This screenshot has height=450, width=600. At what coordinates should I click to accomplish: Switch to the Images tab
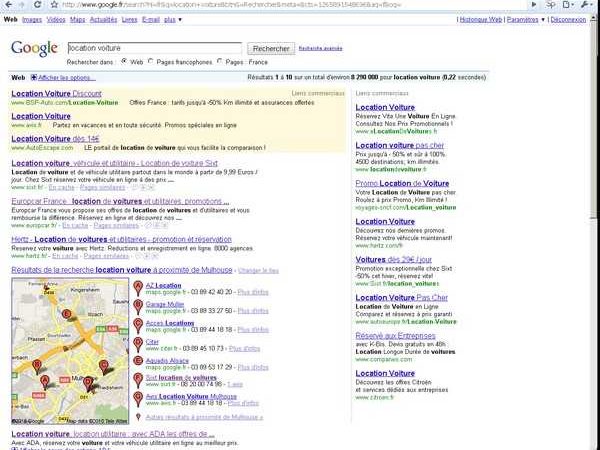[x=32, y=19]
